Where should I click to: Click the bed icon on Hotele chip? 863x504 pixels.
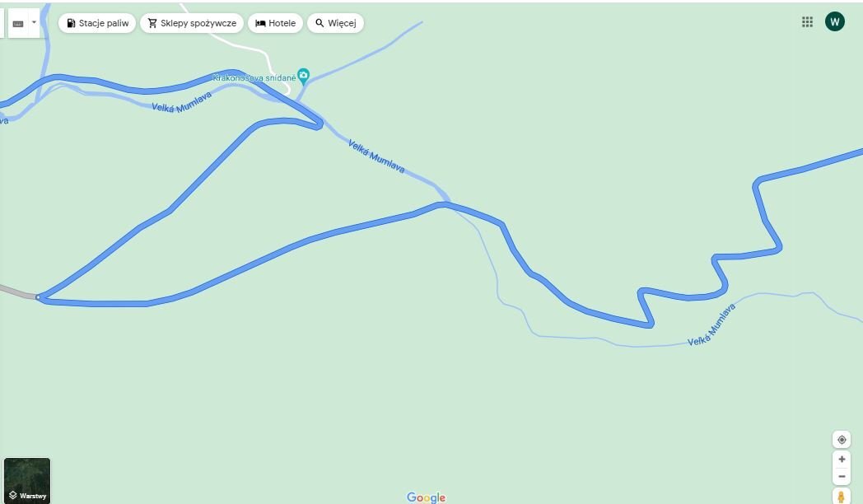(260, 23)
